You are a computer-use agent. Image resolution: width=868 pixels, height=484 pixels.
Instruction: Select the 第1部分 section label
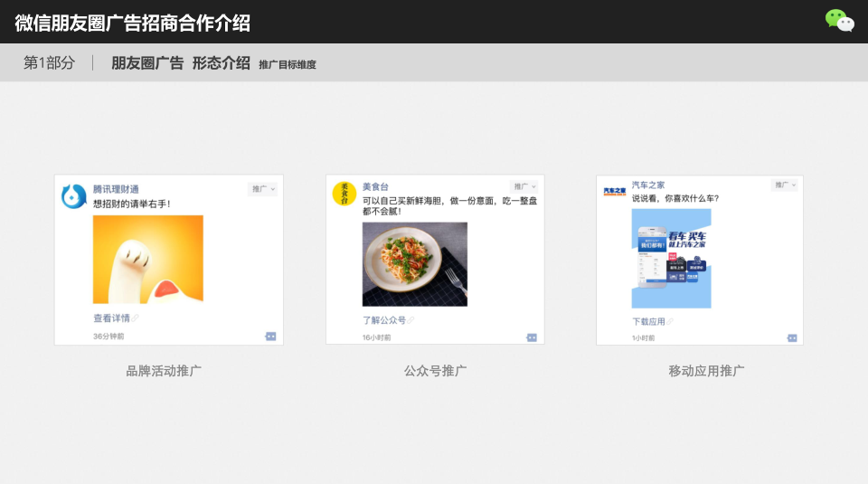click(x=49, y=63)
